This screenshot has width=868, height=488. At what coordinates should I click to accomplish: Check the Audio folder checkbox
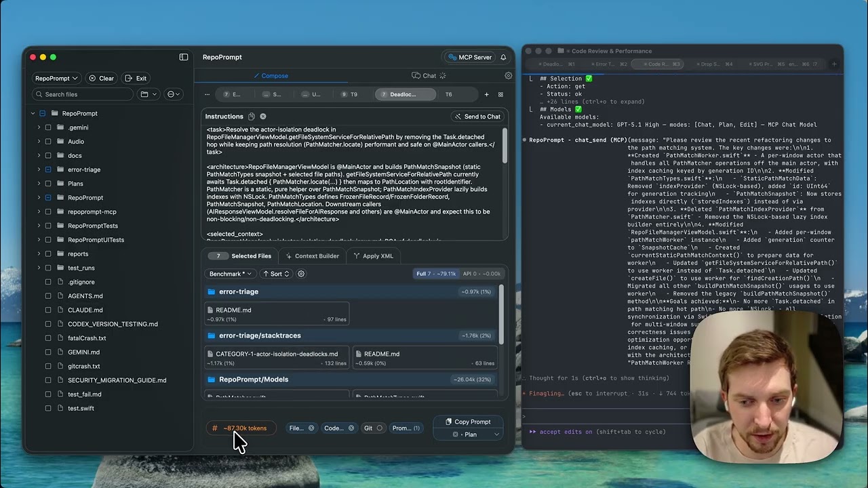(x=48, y=142)
